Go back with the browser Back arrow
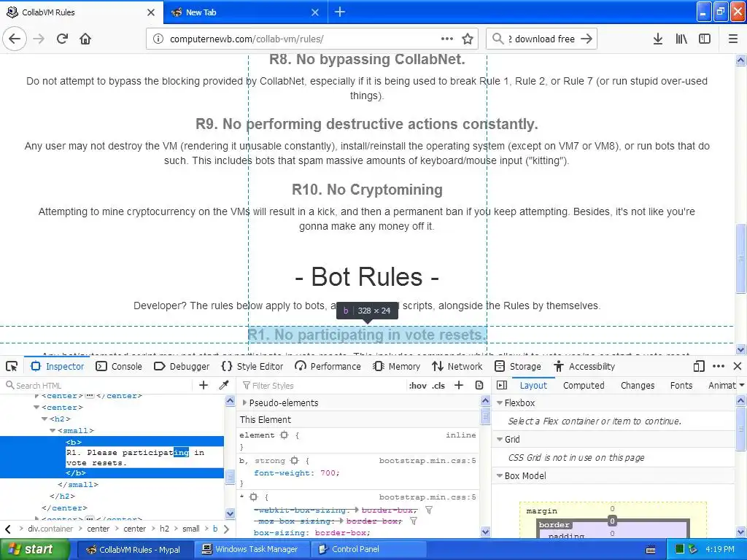The height and width of the screenshot is (560, 747). [15, 39]
